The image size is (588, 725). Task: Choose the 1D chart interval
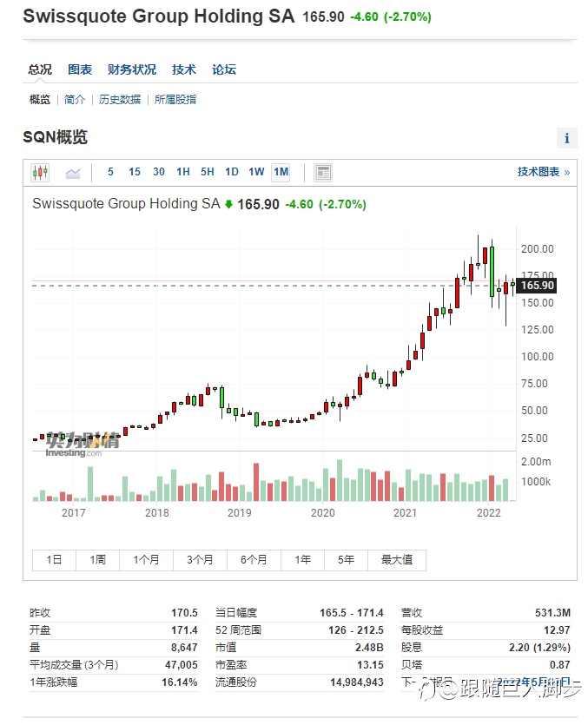[x=232, y=172]
